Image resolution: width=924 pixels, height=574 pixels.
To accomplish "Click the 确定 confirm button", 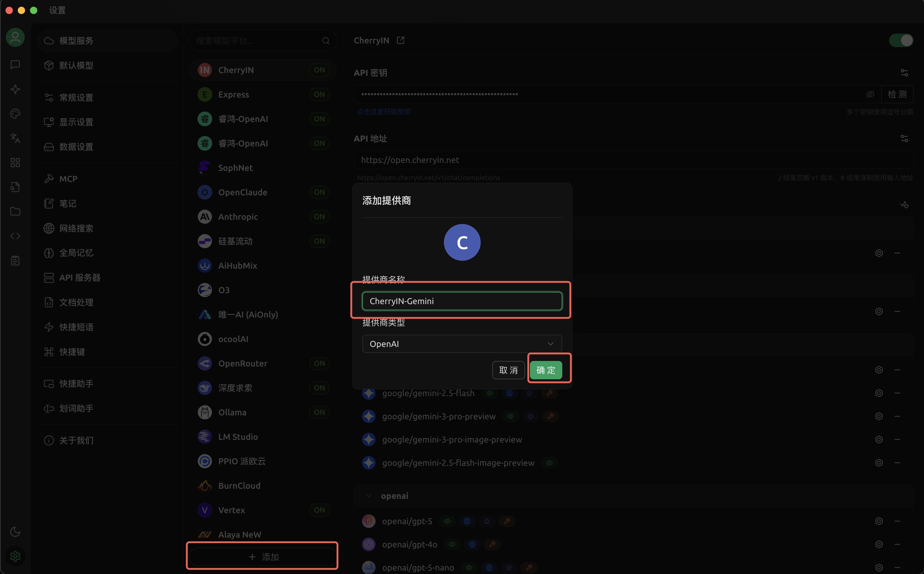I will click(x=545, y=370).
